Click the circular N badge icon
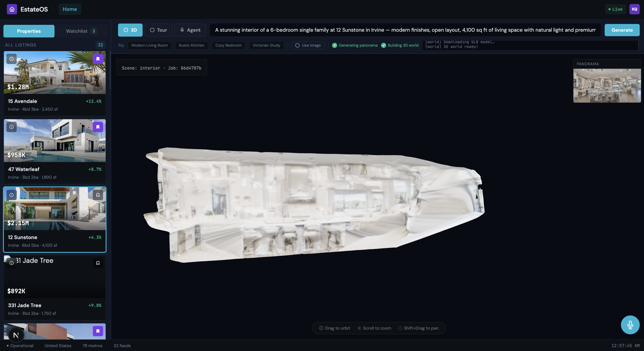The height and width of the screenshot is (351, 644). point(16,335)
